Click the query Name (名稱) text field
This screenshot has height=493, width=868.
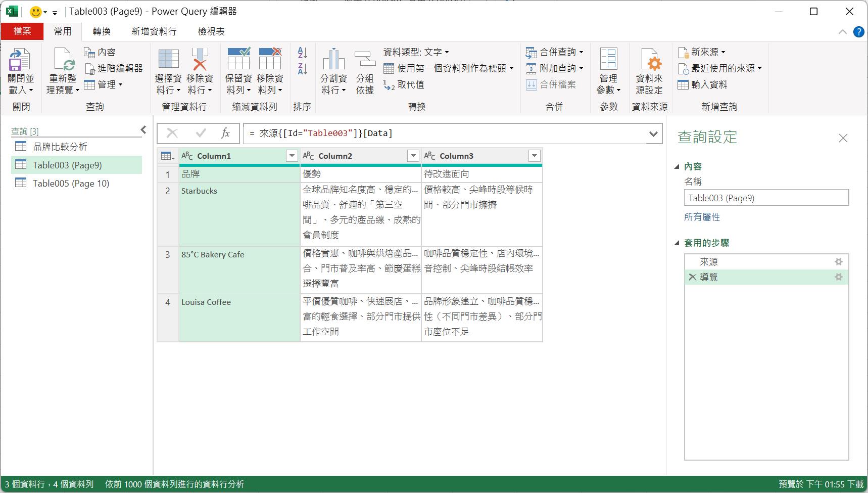pos(766,198)
